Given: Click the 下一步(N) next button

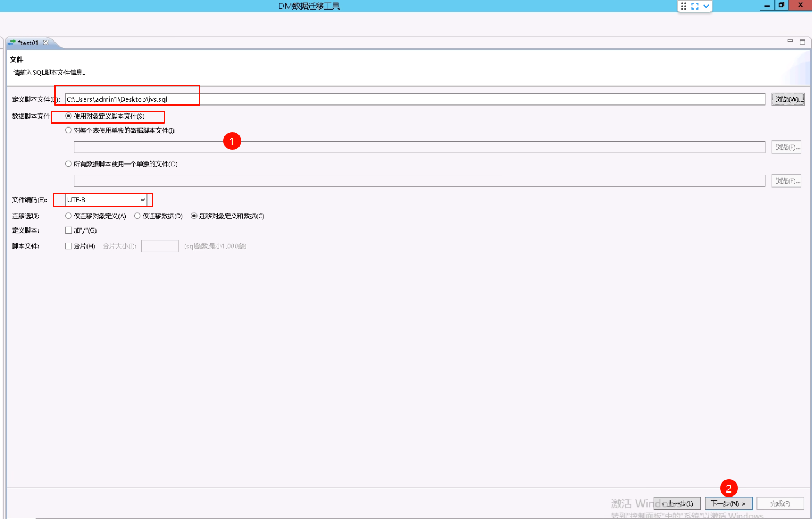Looking at the screenshot, I should (728, 503).
